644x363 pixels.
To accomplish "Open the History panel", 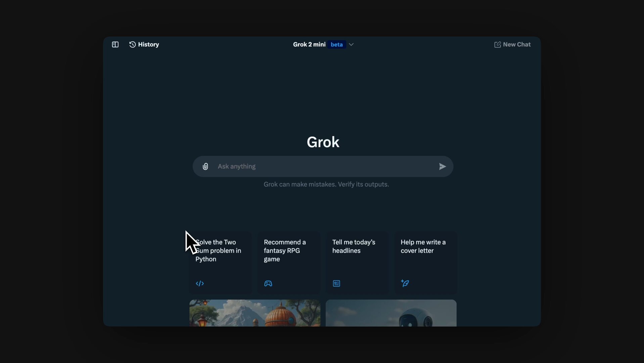I will [x=144, y=44].
